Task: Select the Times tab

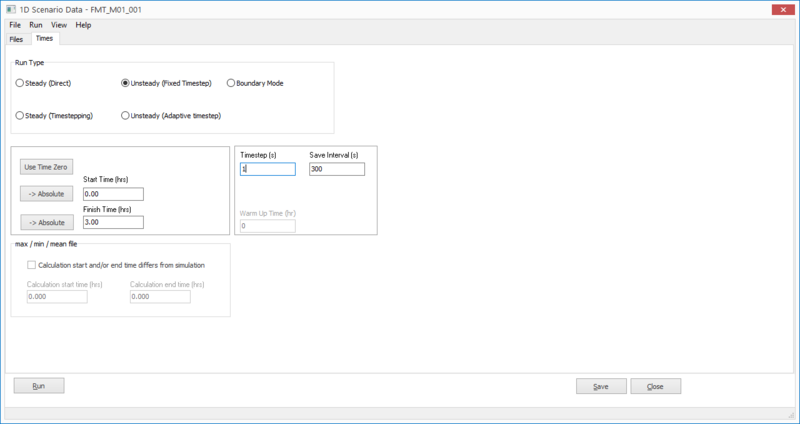Action: click(x=45, y=39)
